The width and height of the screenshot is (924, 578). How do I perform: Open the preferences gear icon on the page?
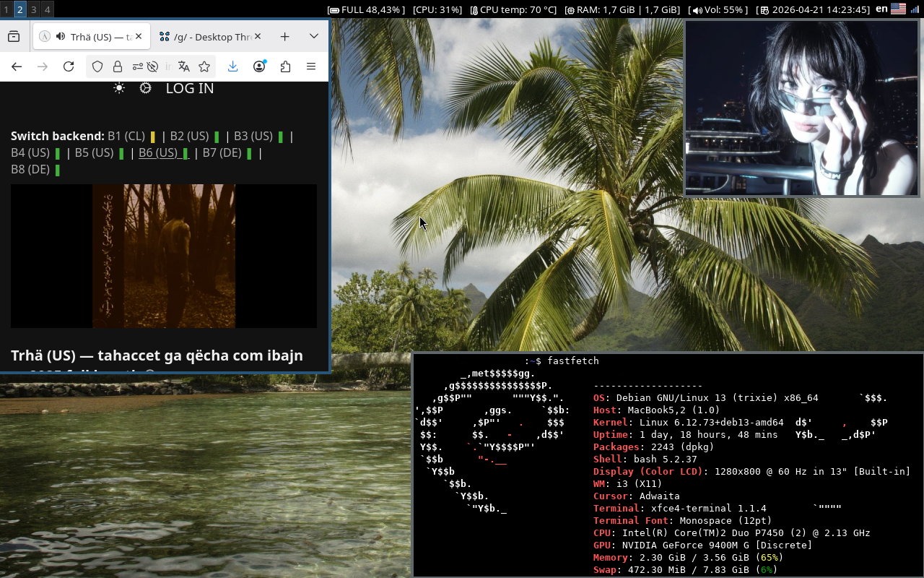(x=146, y=88)
